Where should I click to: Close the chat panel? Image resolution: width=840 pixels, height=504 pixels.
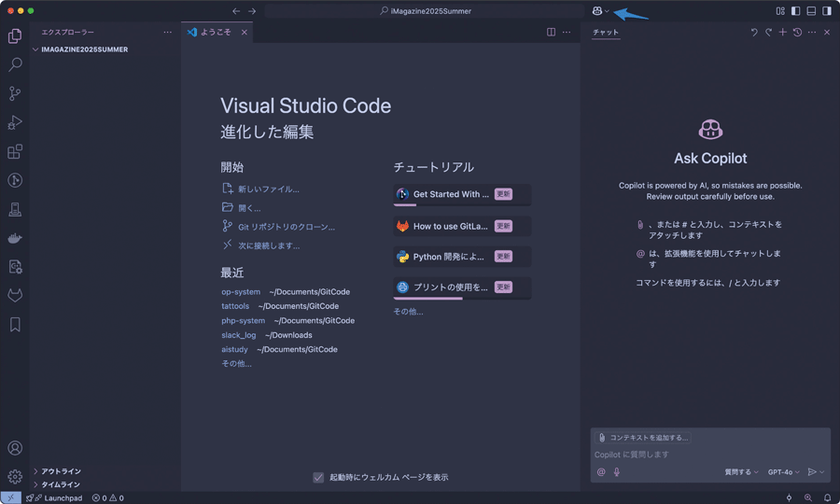(x=827, y=32)
